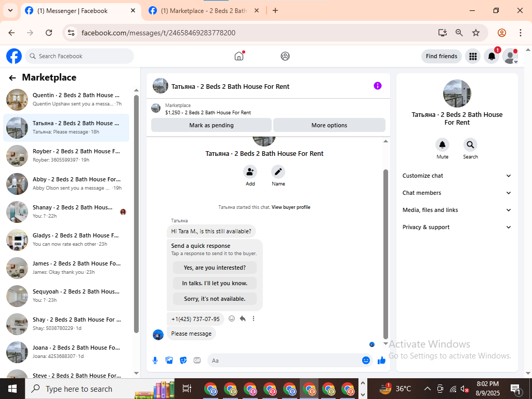Bookmark this page with star icon
Viewport: 532px width, 399px height.
click(476, 33)
